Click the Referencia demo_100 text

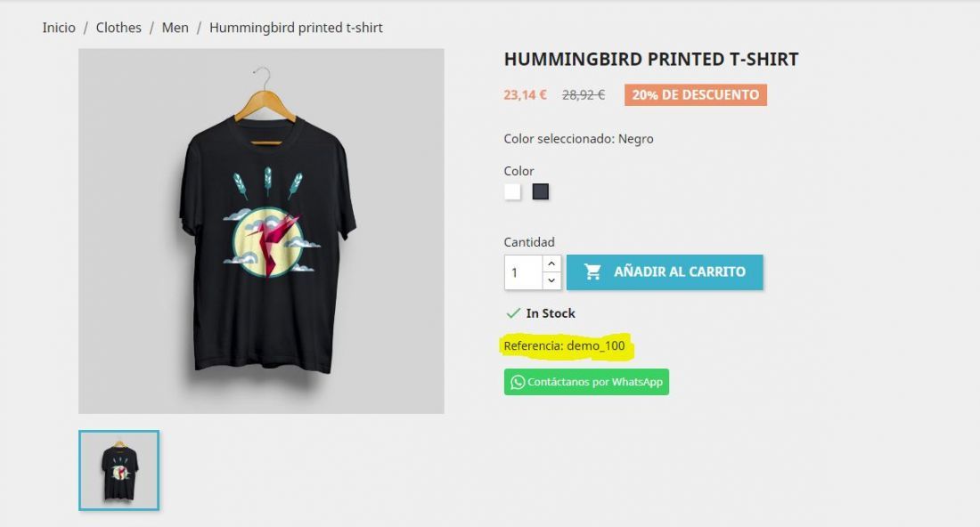(x=564, y=346)
